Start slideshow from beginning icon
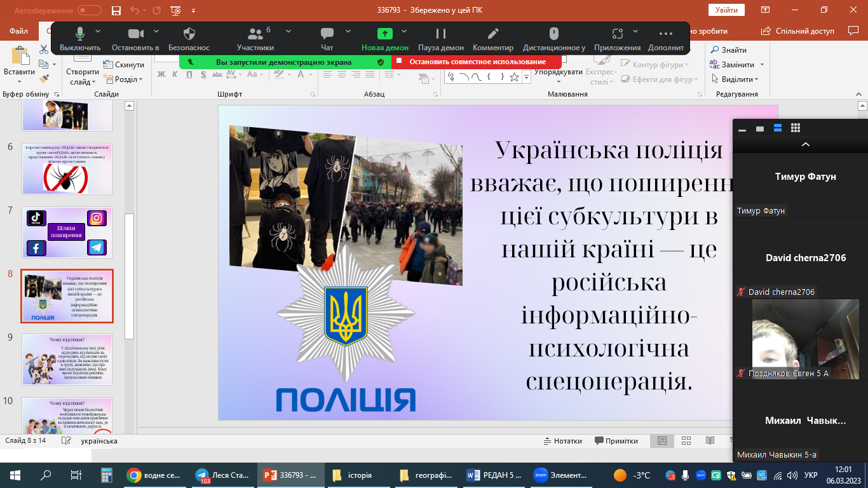The width and height of the screenshot is (868, 488). pos(176,10)
